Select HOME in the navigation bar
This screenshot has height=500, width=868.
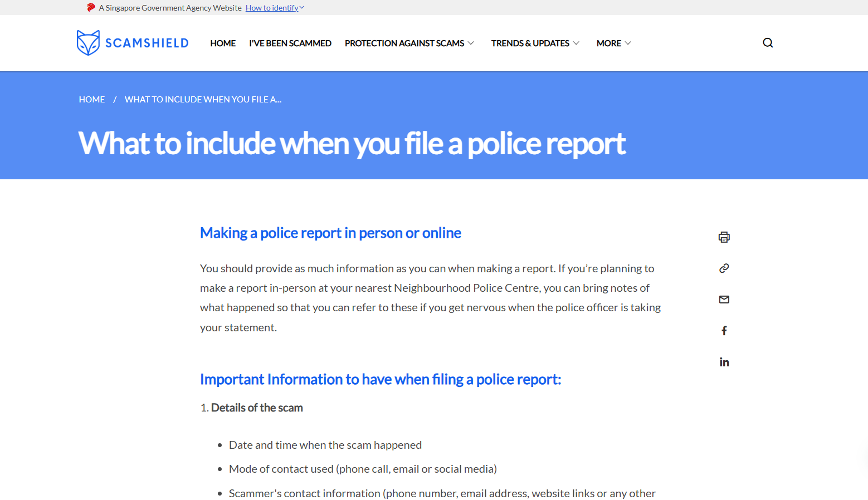click(222, 43)
